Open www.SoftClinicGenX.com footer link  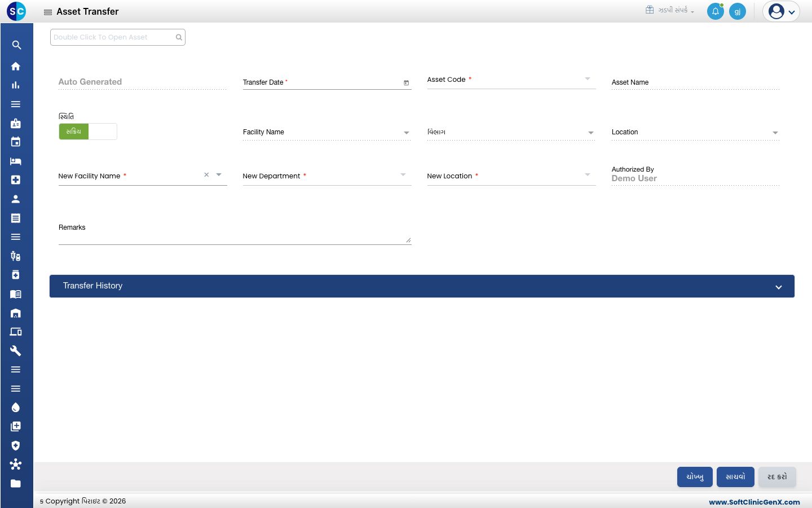coord(754,502)
